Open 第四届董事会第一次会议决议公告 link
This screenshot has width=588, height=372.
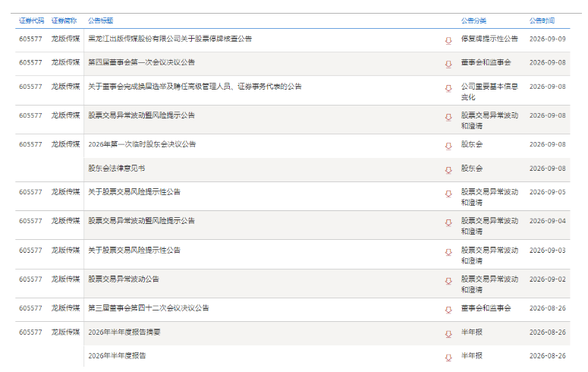pyautogui.click(x=141, y=62)
